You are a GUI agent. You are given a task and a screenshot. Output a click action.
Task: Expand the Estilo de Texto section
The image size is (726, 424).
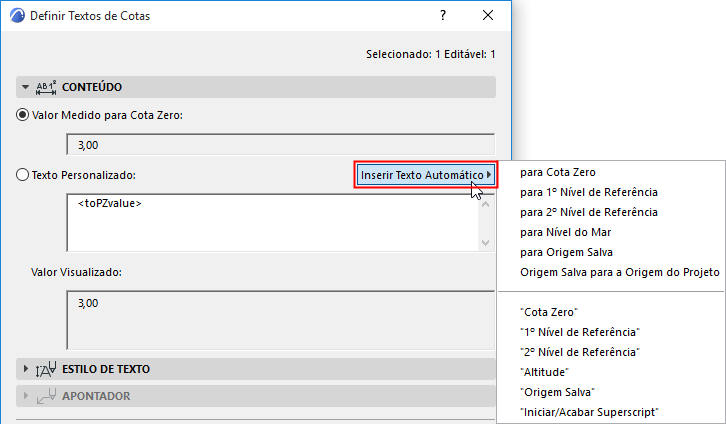coord(26,369)
